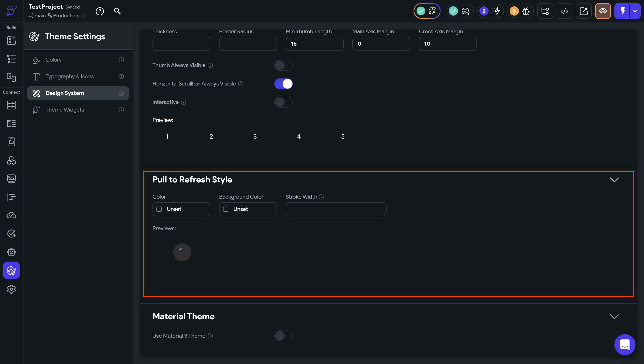Pick Pull to Refresh Background Color swatch

225,209
